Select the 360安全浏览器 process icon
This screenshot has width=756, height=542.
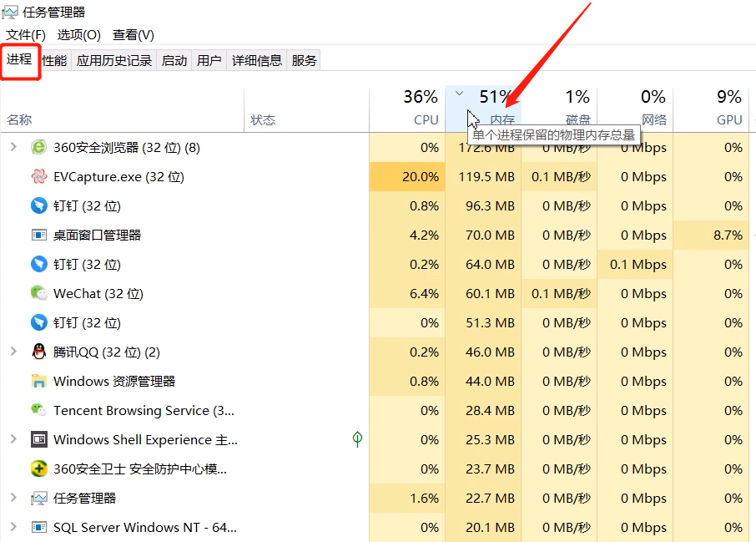pos(39,147)
